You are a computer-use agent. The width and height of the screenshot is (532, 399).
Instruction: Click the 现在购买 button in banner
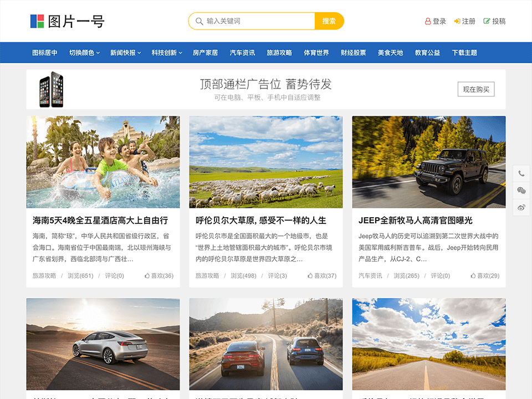point(476,89)
